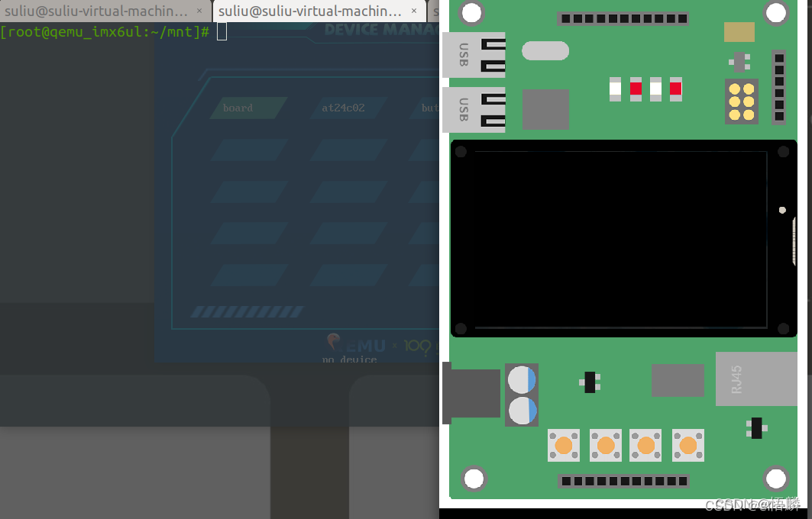Switch to the first terminal tab
This screenshot has width=812, height=519.
pyautogui.click(x=96, y=11)
